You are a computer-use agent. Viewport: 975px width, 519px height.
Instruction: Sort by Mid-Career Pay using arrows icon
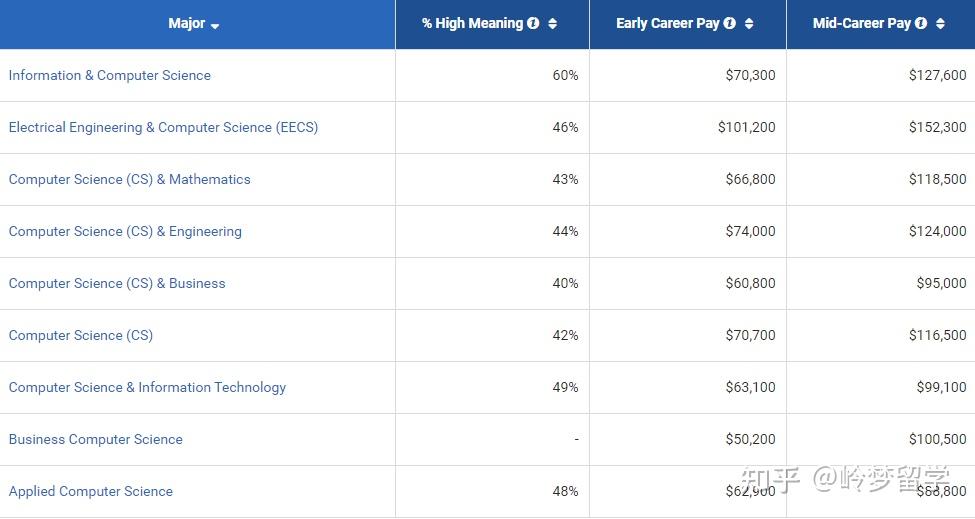tap(940, 23)
